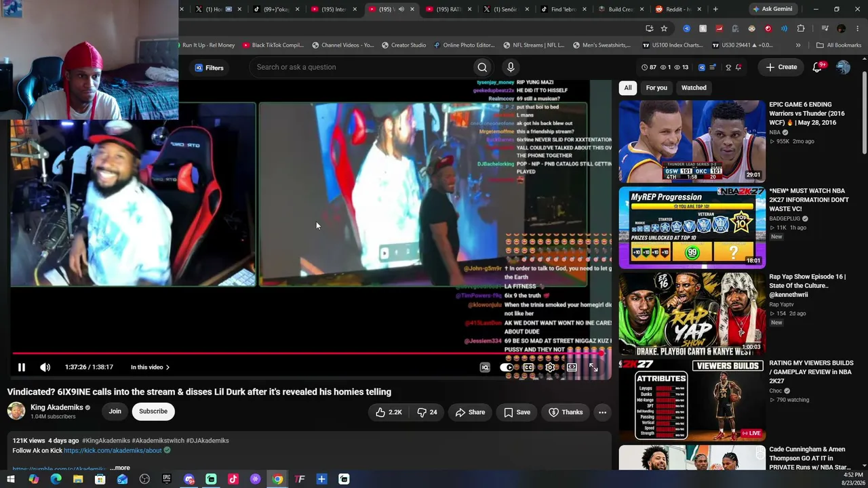Screen dimensions: 868x488
Task: Open the Rap Yap Show Episode 16 thumbnail
Action: [692, 314]
